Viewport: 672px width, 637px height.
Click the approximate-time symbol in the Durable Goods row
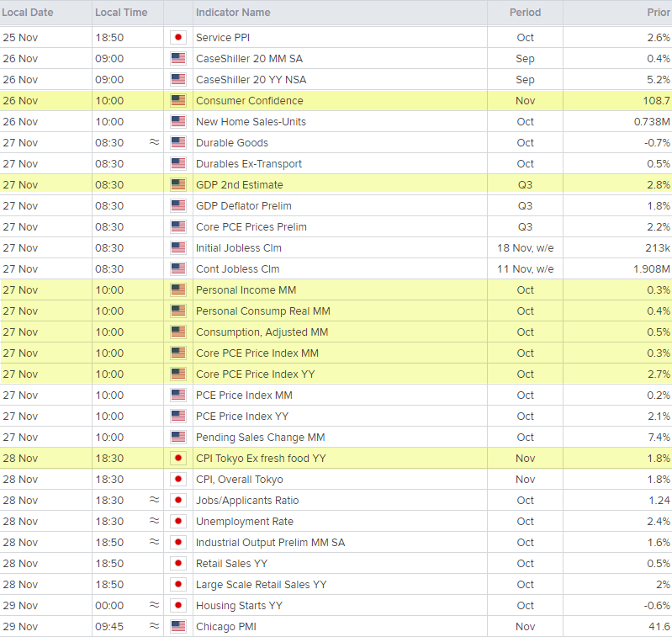coord(153,143)
